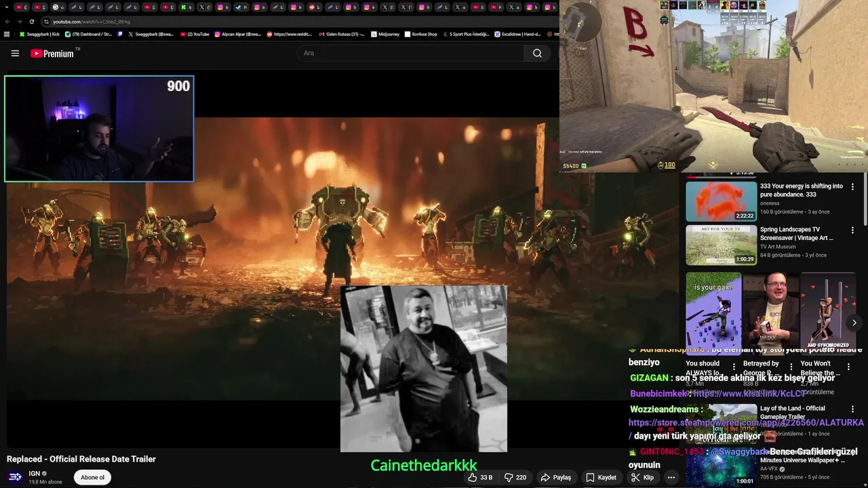Save the video with Kaydet

tap(601, 477)
